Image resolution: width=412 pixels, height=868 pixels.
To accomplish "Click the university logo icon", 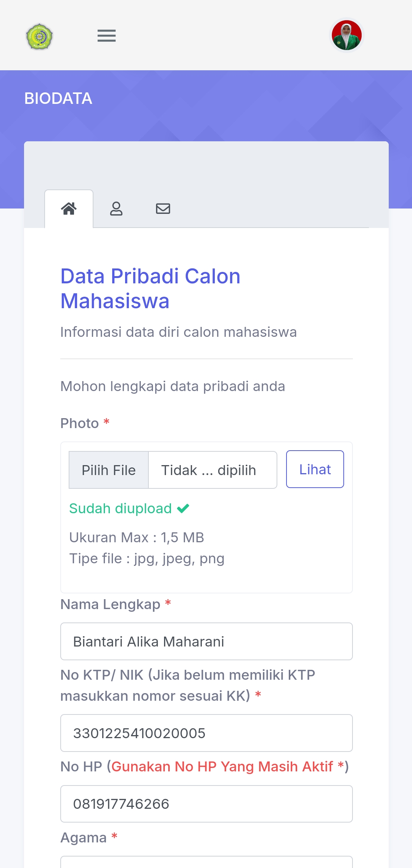I will [x=39, y=36].
